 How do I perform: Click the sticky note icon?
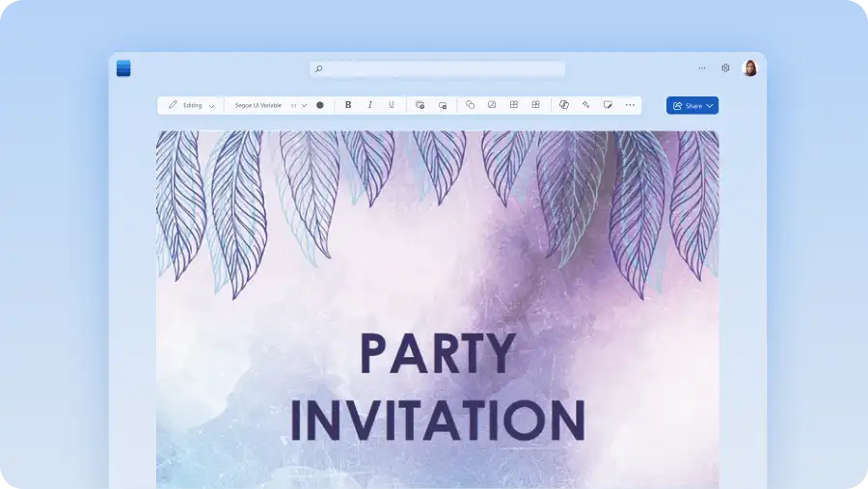point(608,105)
